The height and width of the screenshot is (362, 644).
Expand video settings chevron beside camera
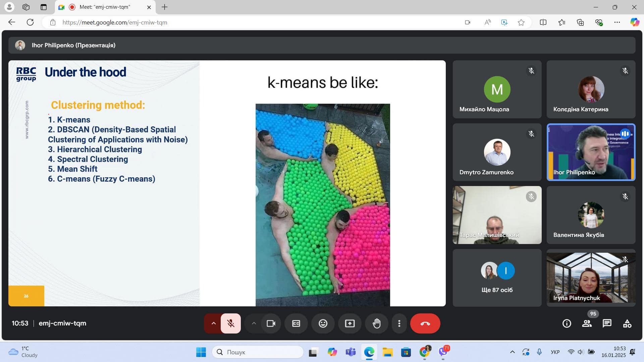pos(254,323)
